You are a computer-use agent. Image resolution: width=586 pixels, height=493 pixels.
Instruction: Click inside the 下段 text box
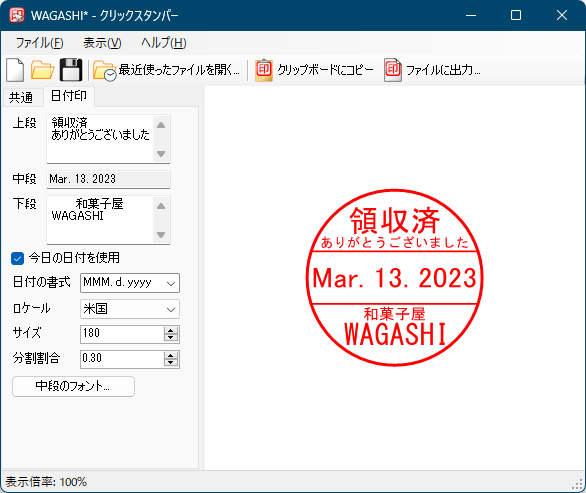tap(100, 220)
